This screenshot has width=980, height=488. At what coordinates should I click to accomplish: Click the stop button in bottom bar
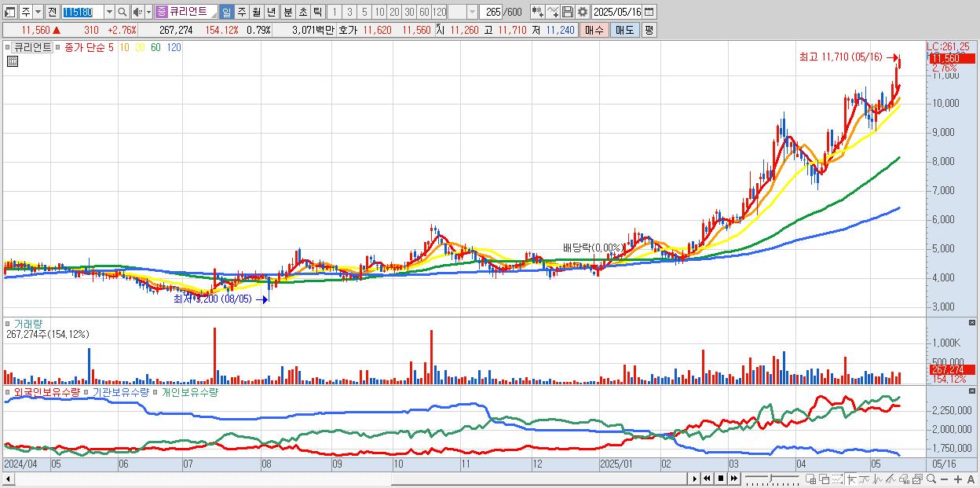coord(720,479)
